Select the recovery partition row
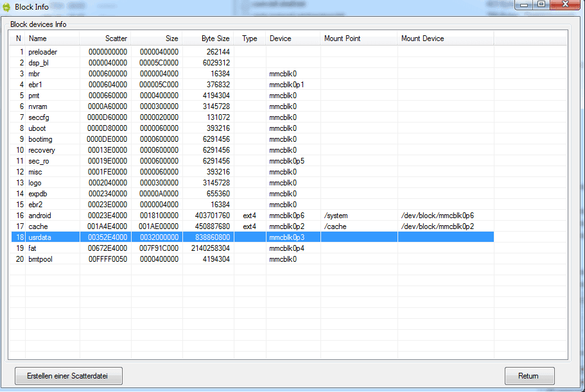This screenshot has height=392, width=585. click(x=252, y=149)
